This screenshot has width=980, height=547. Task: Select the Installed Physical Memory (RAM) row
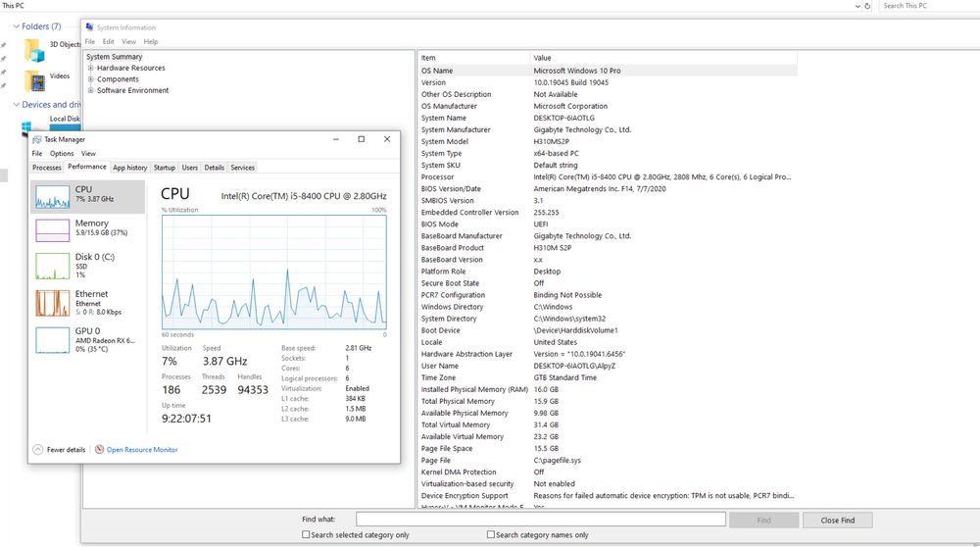coord(608,389)
